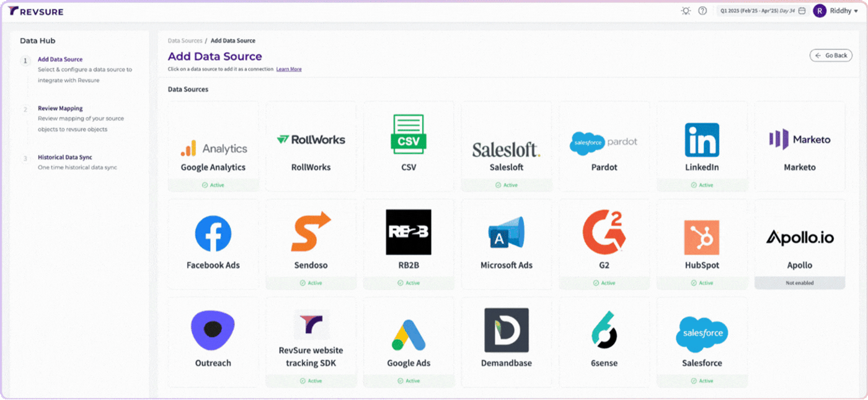Select the Facebook Ads logo
Viewport: 868px width, 400px height.
pyautogui.click(x=213, y=234)
